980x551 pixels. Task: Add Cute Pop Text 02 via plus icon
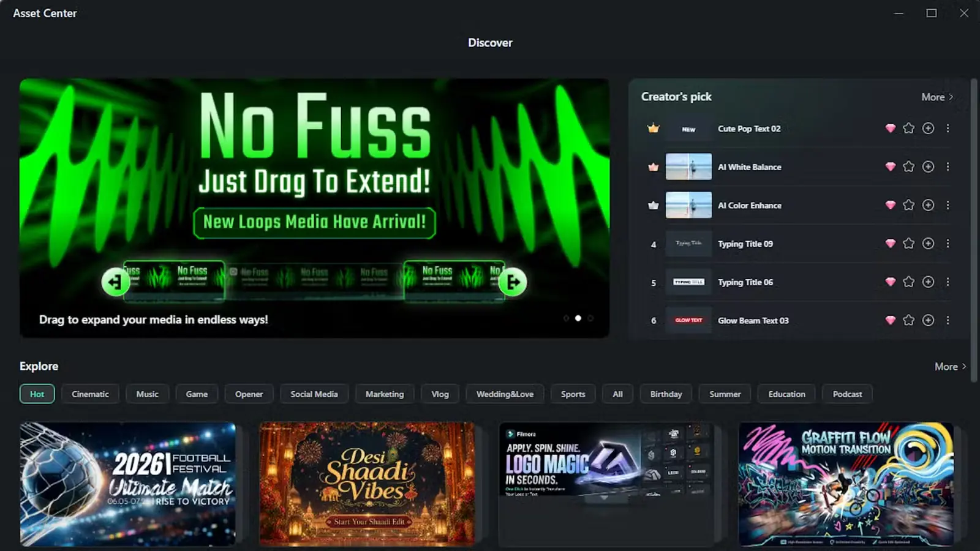(929, 128)
